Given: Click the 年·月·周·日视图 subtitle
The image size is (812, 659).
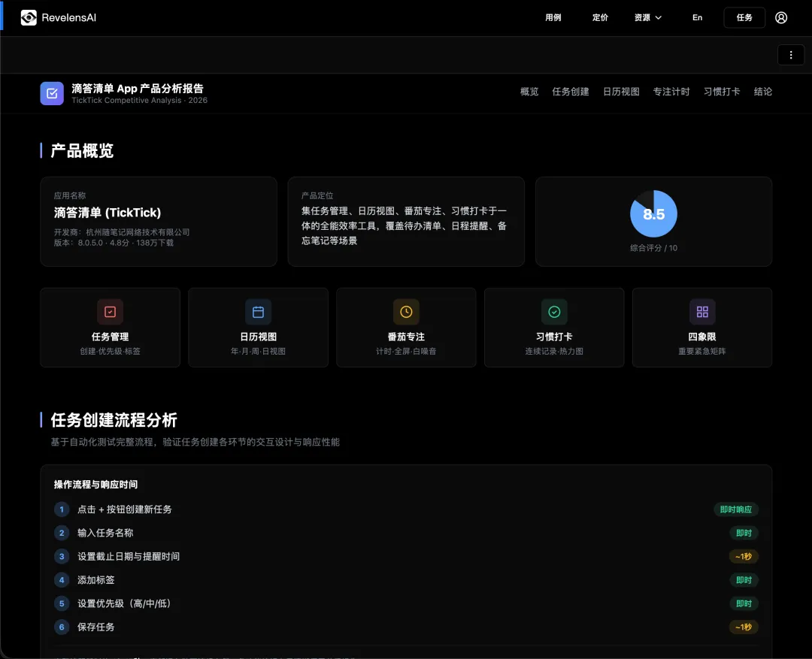Looking at the screenshot, I should pos(258,351).
